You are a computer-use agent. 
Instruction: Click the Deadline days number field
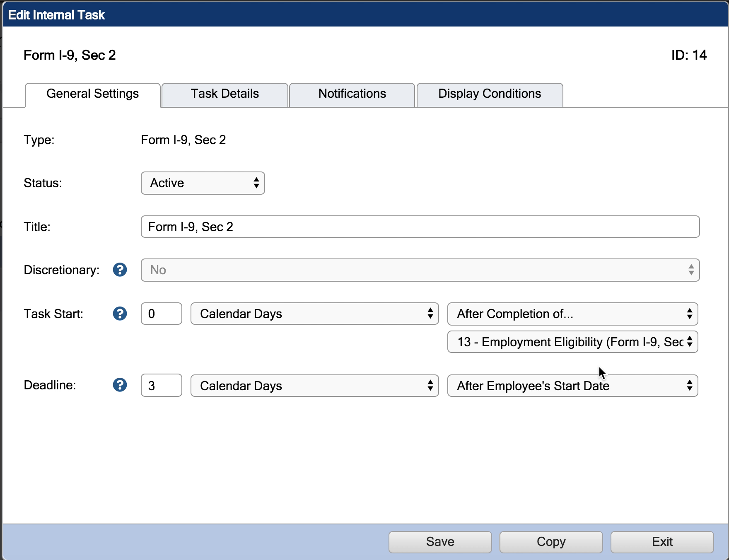[161, 385]
